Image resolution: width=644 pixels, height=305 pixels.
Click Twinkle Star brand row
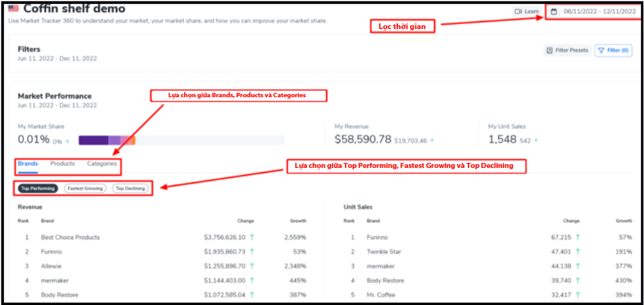[383, 251]
